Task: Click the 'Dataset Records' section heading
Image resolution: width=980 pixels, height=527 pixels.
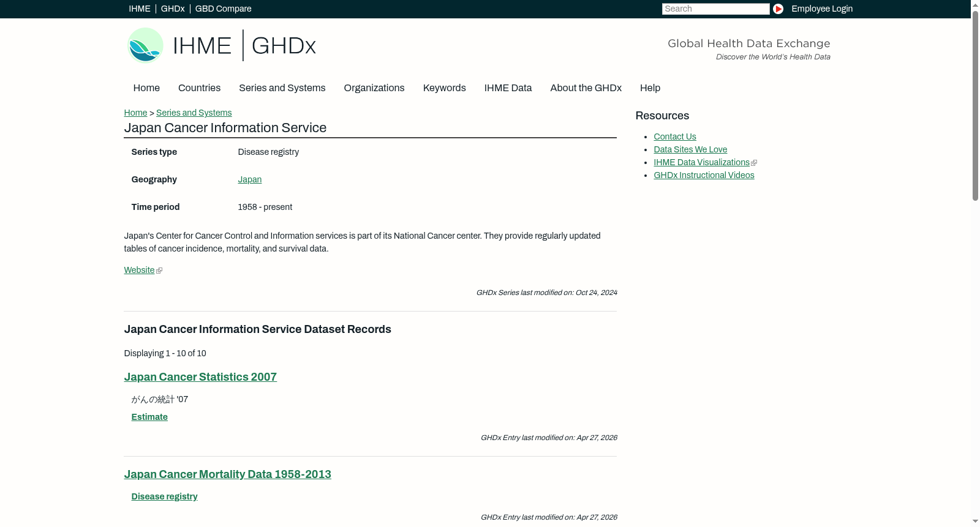Action: point(258,329)
